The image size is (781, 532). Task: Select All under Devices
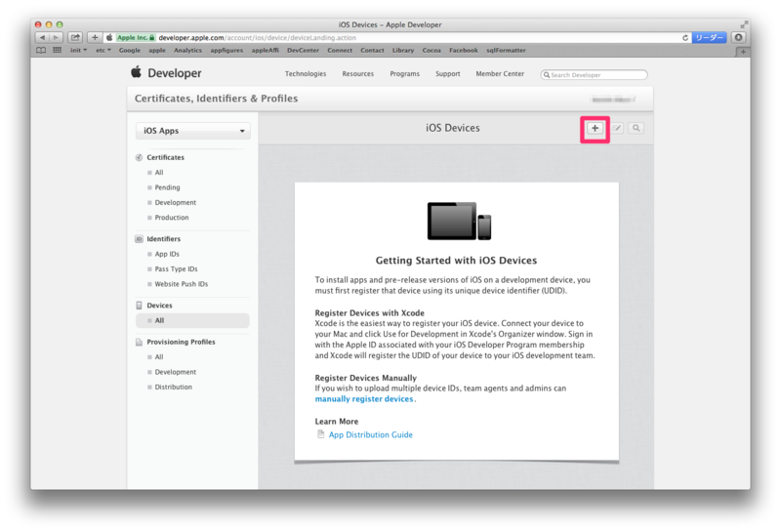click(x=192, y=320)
